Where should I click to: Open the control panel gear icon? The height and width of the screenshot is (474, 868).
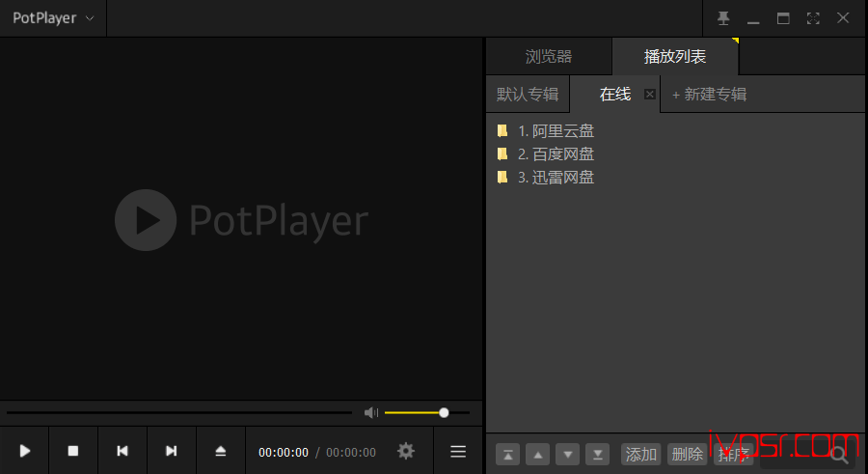tap(406, 451)
